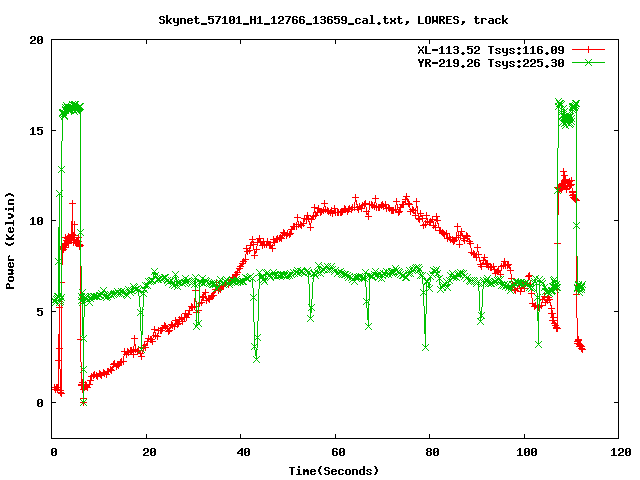Click x-axis tick label 120
Screen dimensions: 640x480
621,452
